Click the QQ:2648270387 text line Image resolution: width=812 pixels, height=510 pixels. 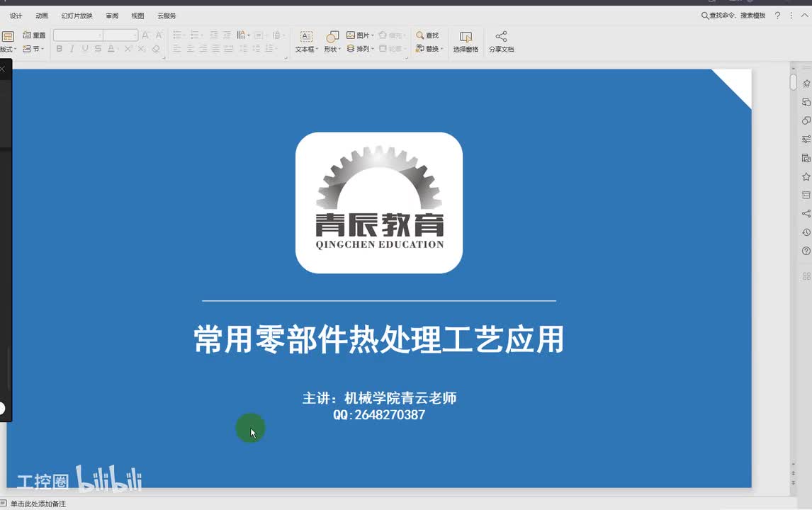click(x=379, y=415)
